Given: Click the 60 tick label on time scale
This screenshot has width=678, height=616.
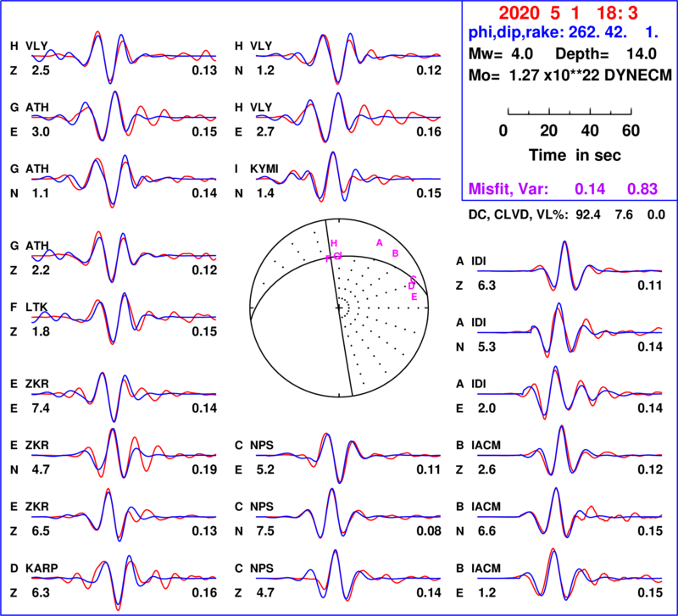Looking at the screenshot, I should coord(631,130).
